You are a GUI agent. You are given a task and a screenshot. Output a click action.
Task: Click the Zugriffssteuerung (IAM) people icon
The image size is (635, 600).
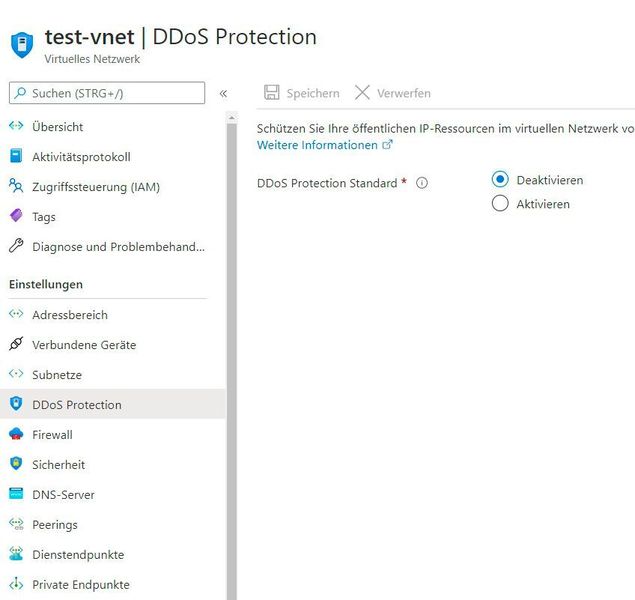15,186
